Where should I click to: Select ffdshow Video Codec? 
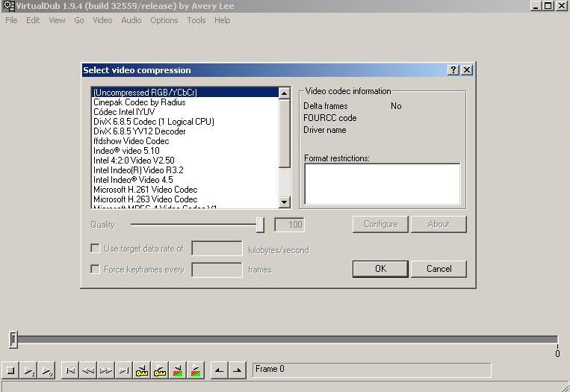coord(185,141)
